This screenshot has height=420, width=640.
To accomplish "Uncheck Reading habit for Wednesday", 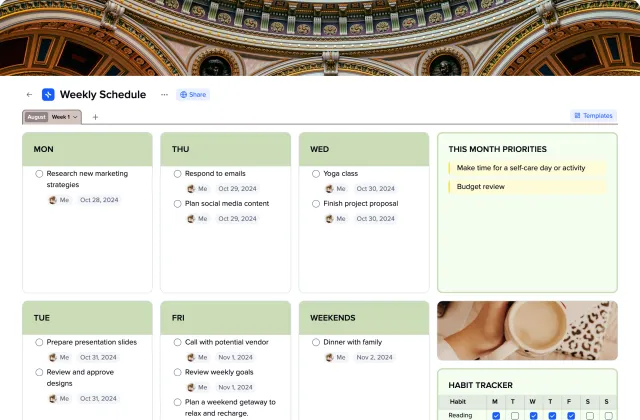I will tap(533, 416).
